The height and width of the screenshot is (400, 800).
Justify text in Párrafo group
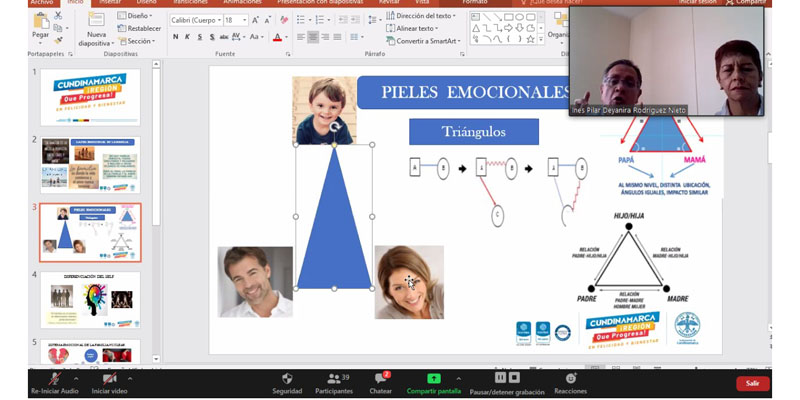pyautogui.click(x=337, y=37)
